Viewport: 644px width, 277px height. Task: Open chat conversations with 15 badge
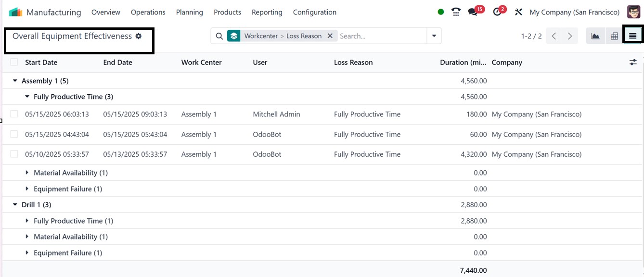pos(473,12)
